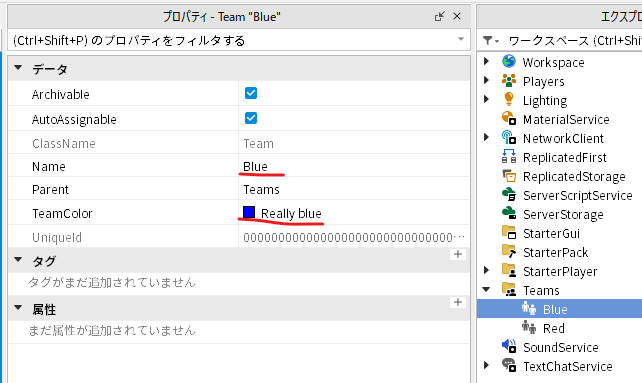Open the Explorer filter funnel icon
This screenshot has width=642, height=383.
tap(490, 40)
